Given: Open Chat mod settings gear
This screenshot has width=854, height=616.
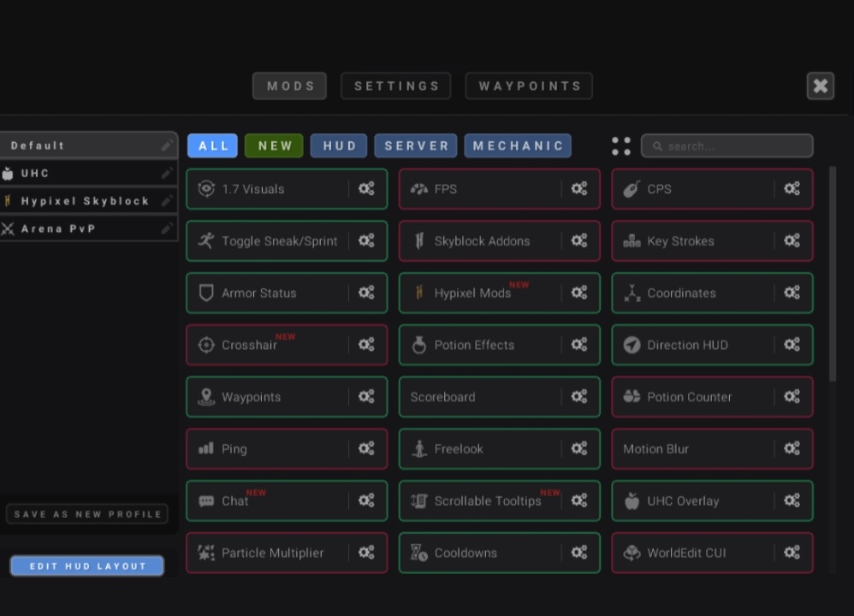Looking at the screenshot, I should (x=366, y=500).
